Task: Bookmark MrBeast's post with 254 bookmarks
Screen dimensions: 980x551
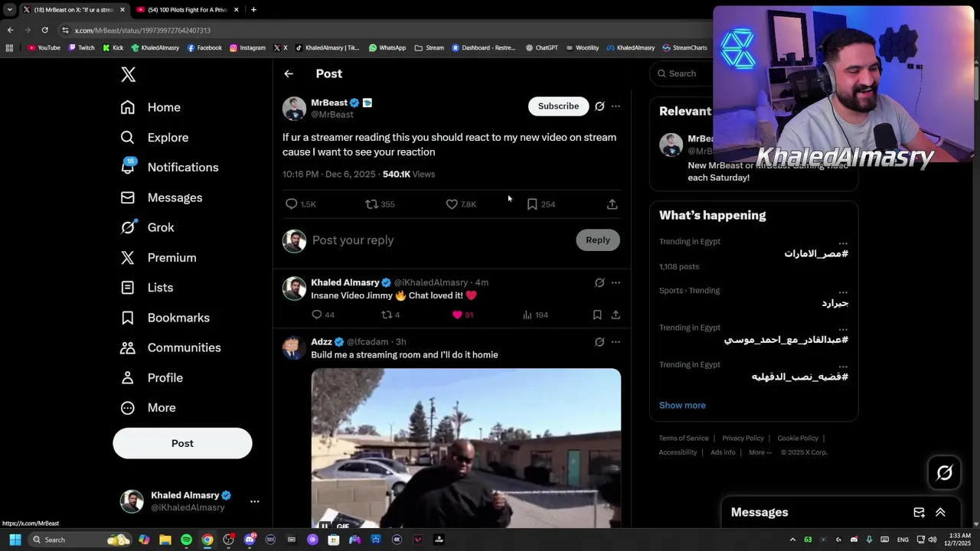Action: click(x=532, y=204)
